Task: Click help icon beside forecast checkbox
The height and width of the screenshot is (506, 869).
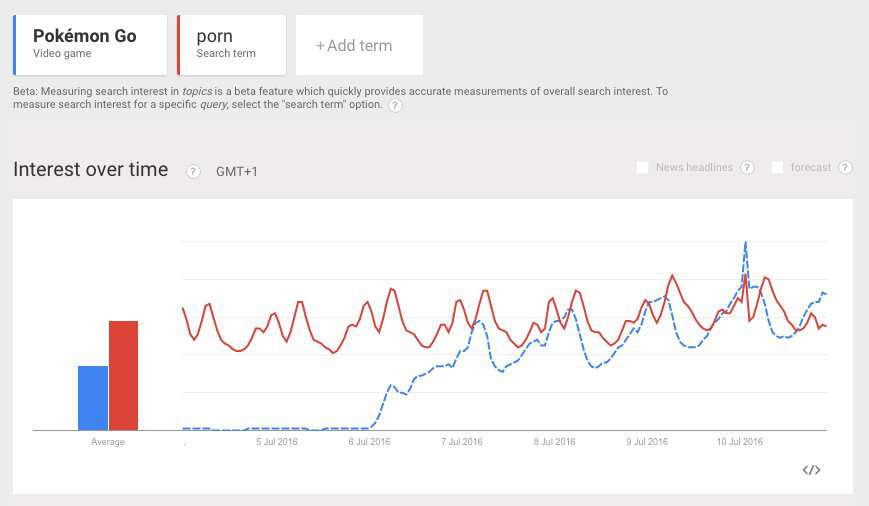Action: coord(845,167)
